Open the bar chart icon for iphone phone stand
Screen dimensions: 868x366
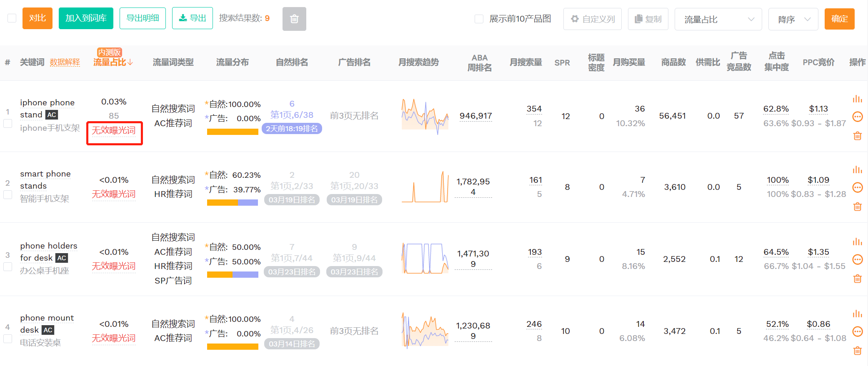tap(857, 99)
